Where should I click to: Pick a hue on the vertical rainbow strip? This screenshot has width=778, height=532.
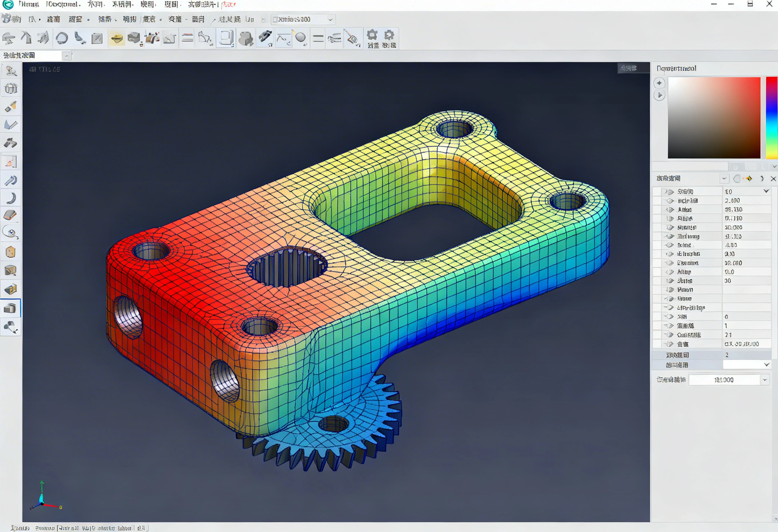click(x=771, y=117)
